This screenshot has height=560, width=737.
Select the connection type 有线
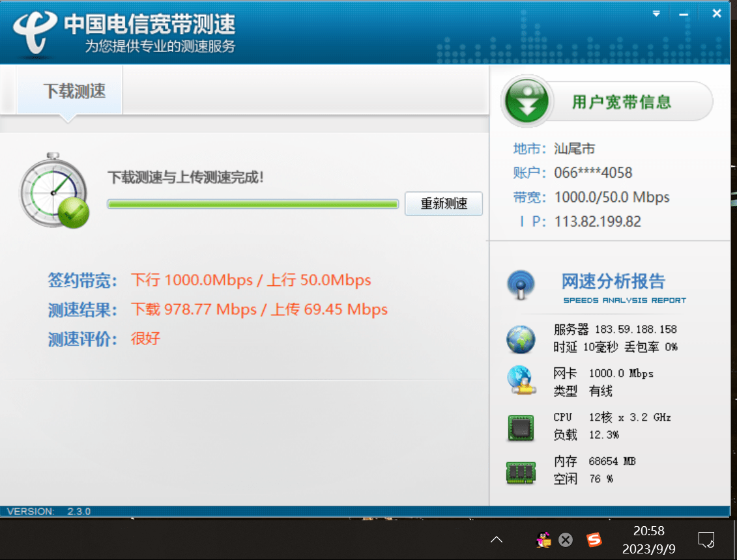600,391
